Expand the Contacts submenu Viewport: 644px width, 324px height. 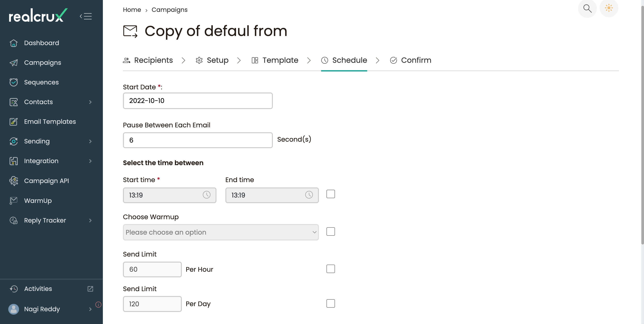click(x=90, y=102)
